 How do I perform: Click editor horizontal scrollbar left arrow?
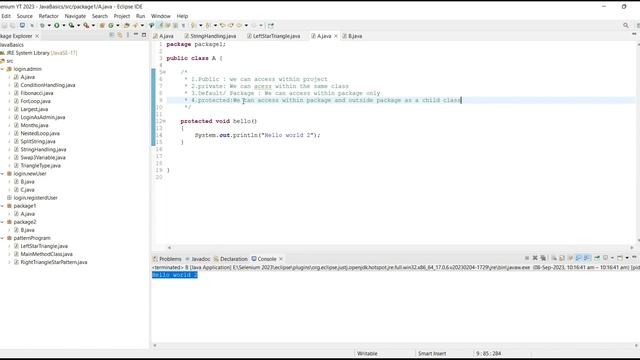(x=169, y=247)
